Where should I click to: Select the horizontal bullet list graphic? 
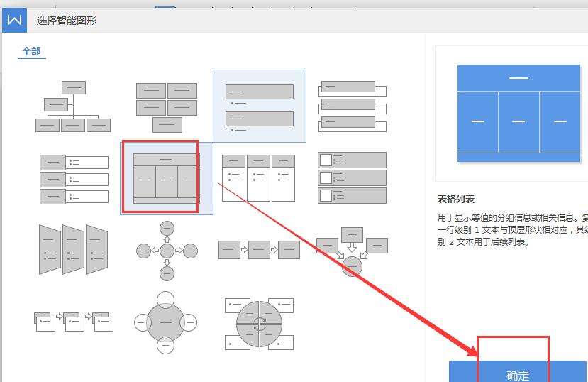pyautogui.click(x=258, y=178)
